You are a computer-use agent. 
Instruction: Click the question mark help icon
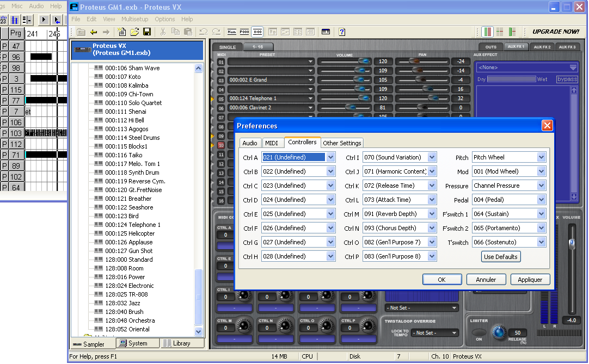[342, 32]
